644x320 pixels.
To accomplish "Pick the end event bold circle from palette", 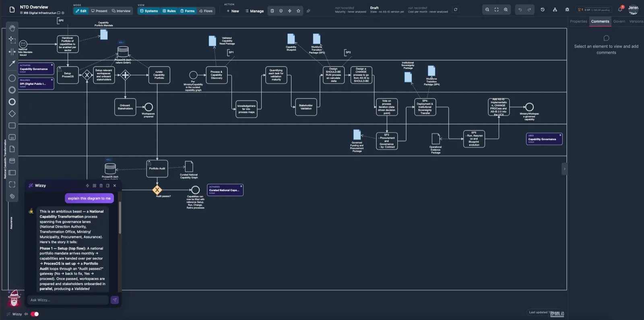I will click(x=12, y=102).
